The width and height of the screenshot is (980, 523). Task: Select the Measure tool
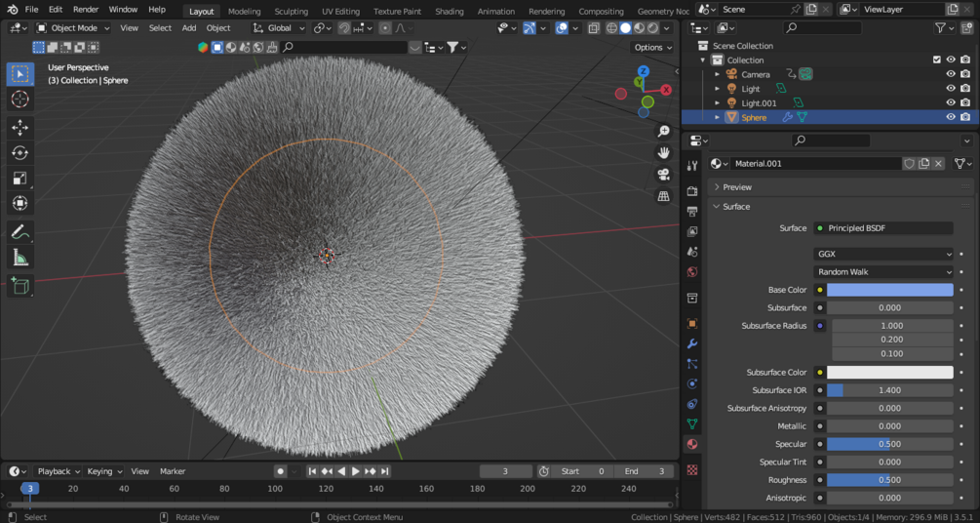pos(20,258)
